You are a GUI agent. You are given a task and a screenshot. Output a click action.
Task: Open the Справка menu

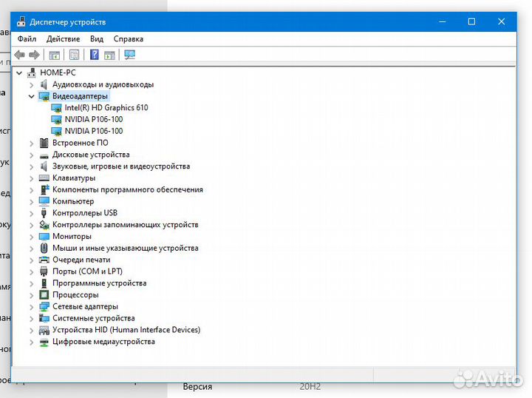[129, 38]
